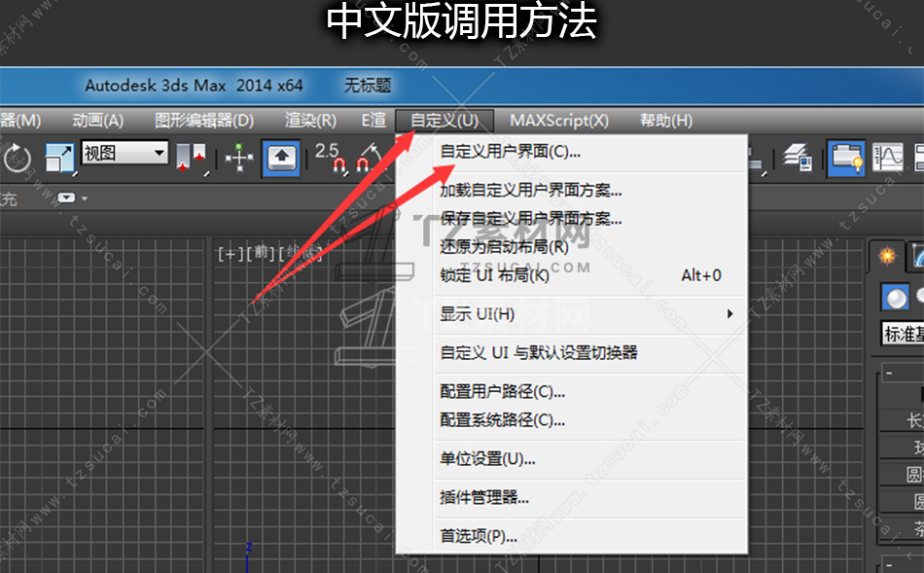Select the Rotate tool in main toolbar
Screen dimensions: 924x573
coord(16,158)
